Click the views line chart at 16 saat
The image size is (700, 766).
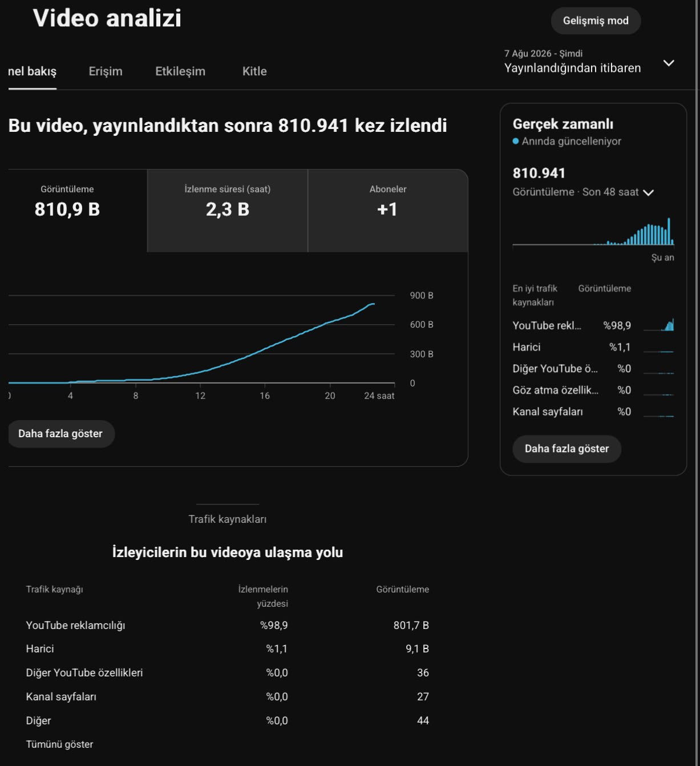(x=265, y=348)
